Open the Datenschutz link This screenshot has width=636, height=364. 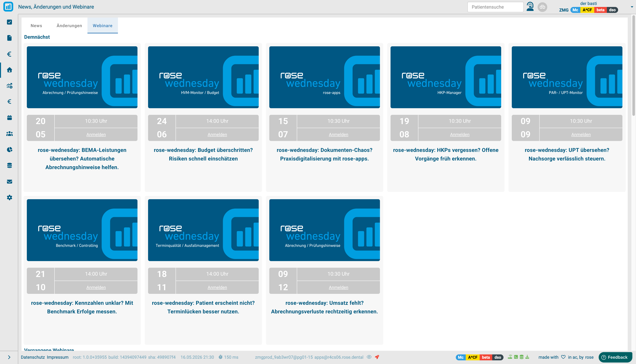tap(33, 357)
